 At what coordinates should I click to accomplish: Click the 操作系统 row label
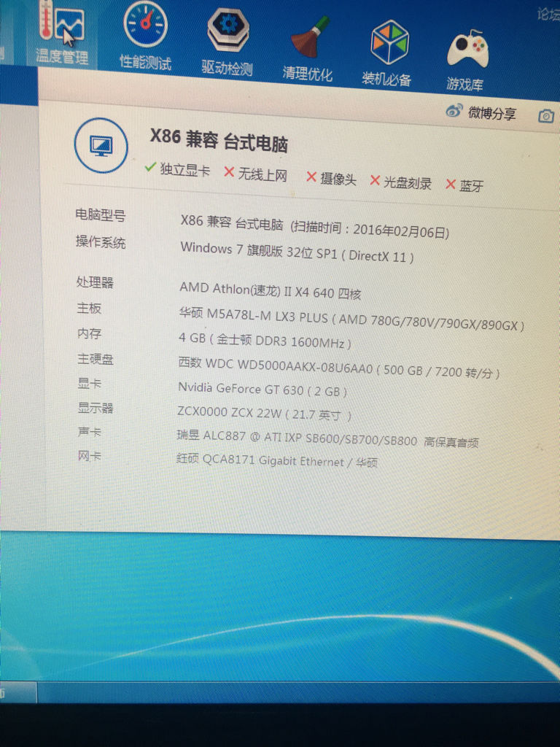coord(101,242)
